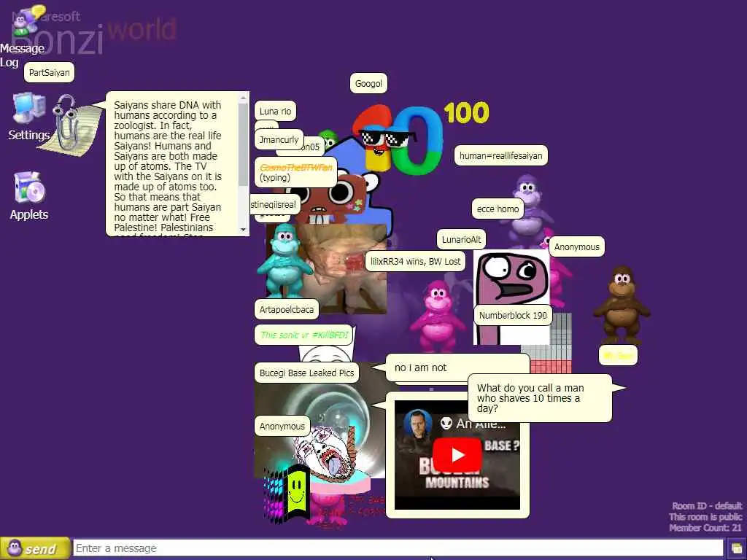Click the brown big-eyed creature character
This screenshot has height=560, width=747.
[333, 196]
